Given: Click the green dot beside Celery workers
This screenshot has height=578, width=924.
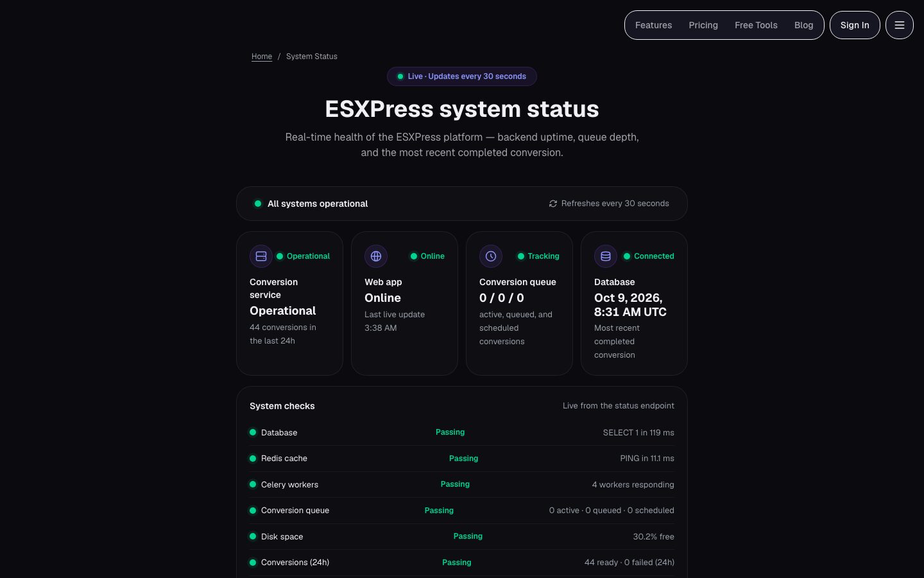Looking at the screenshot, I should [x=253, y=484].
